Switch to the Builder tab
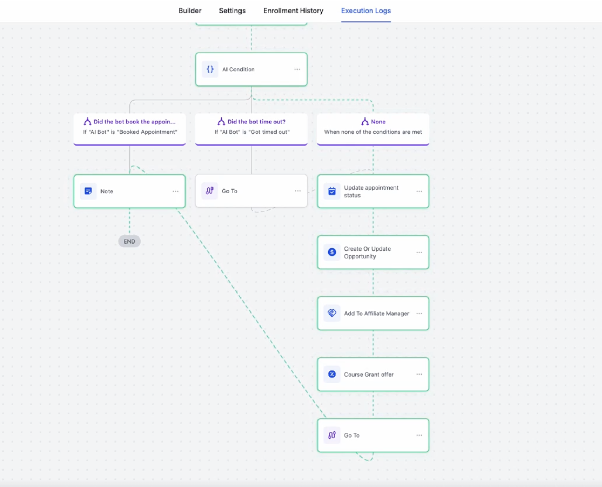This screenshot has height=487, width=602. pos(190,11)
